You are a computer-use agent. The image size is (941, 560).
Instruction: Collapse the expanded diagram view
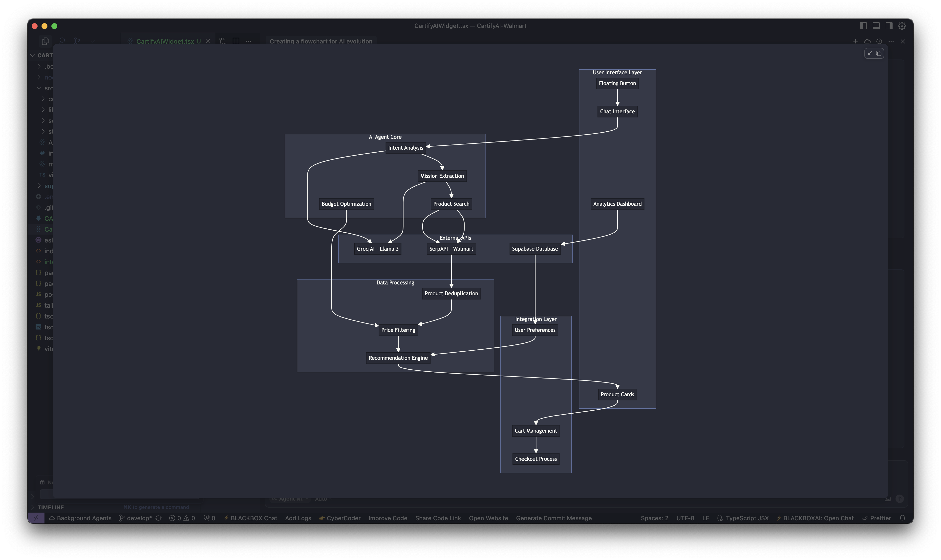pyautogui.click(x=870, y=54)
